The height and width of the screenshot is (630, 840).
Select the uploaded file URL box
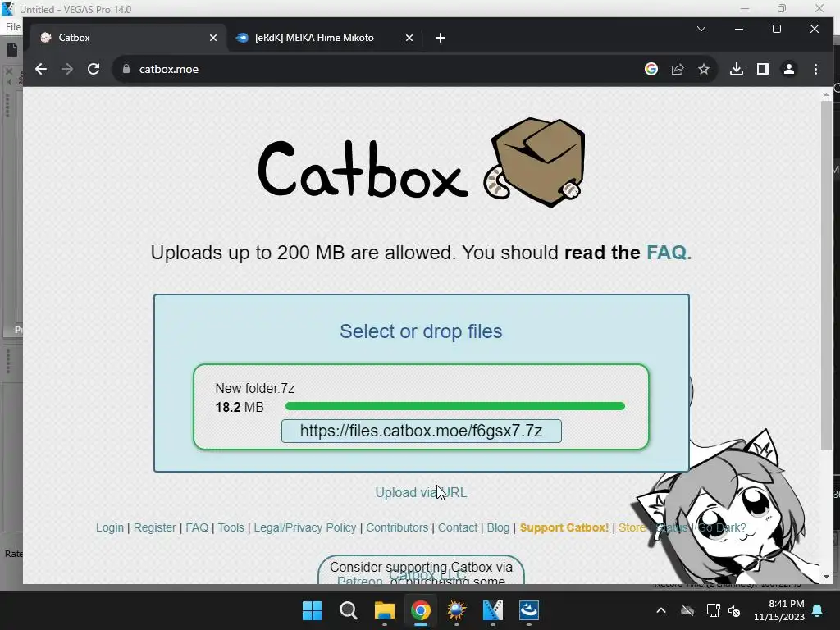(x=422, y=431)
